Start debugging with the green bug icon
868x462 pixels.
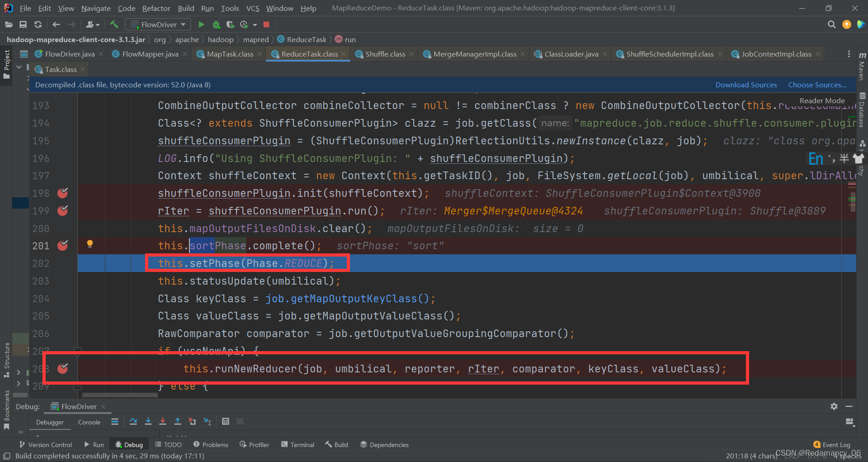[x=216, y=24]
